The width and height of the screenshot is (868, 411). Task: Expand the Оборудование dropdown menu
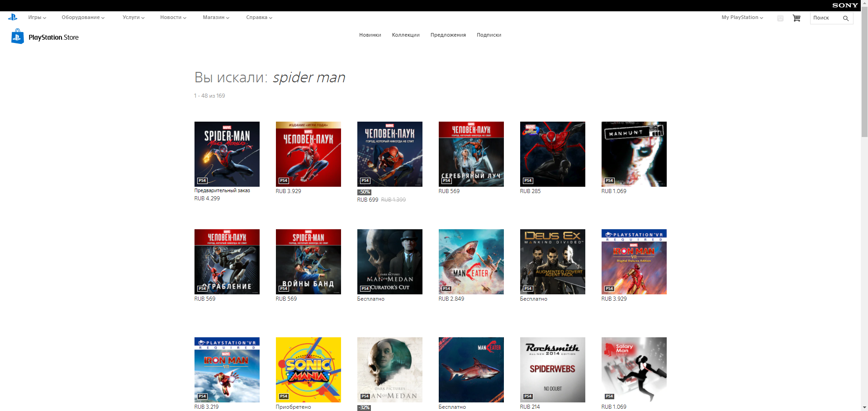(83, 17)
